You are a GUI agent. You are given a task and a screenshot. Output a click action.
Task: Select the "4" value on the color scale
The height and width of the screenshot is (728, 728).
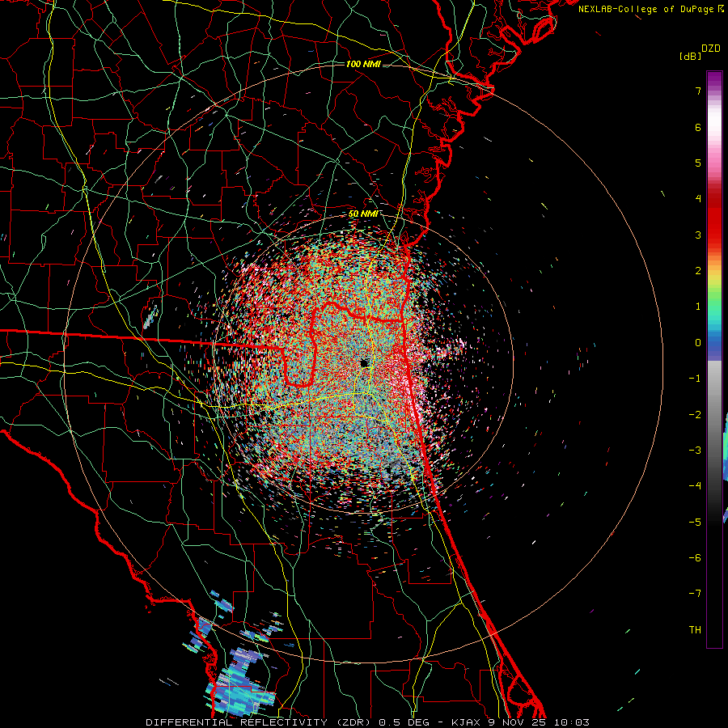pyautogui.click(x=698, y=199)
